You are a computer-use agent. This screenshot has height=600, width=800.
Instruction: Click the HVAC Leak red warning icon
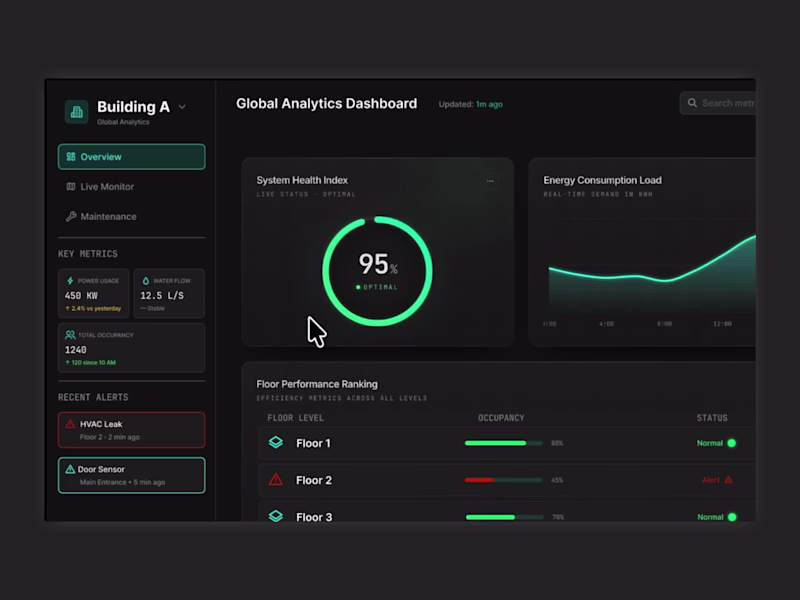pos(70,424)
